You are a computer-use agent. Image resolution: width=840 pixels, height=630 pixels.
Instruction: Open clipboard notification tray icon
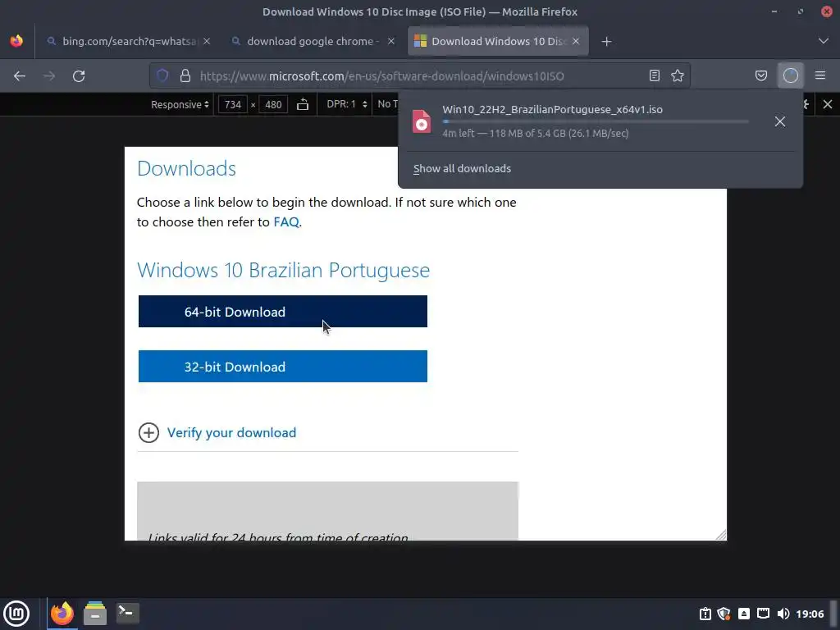[705, 614]
